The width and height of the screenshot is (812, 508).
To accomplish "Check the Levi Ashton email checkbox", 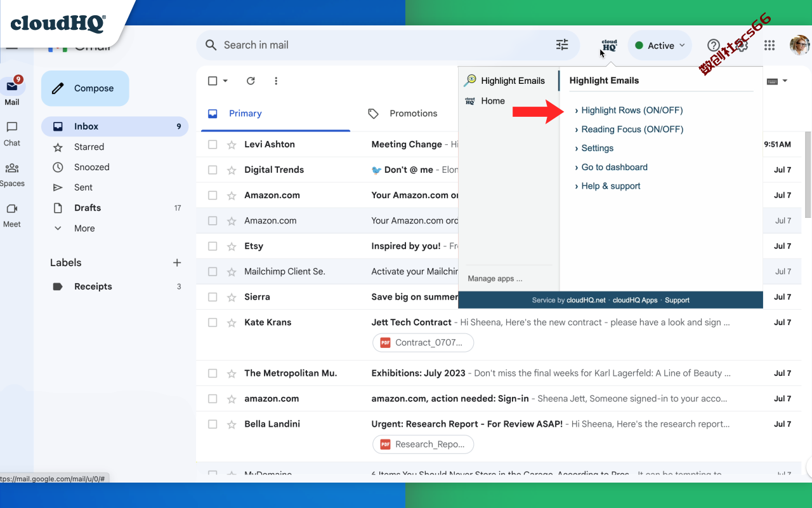I will pyautogui.click(x=213, y=144).
